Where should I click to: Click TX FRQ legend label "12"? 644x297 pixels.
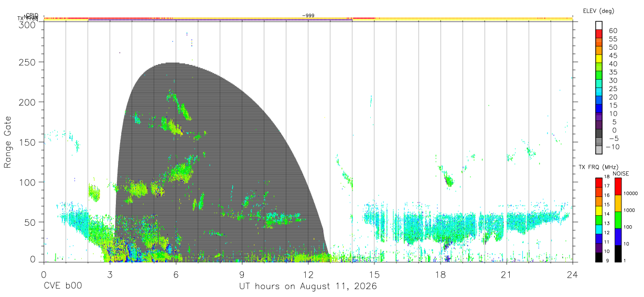(606, 233)
